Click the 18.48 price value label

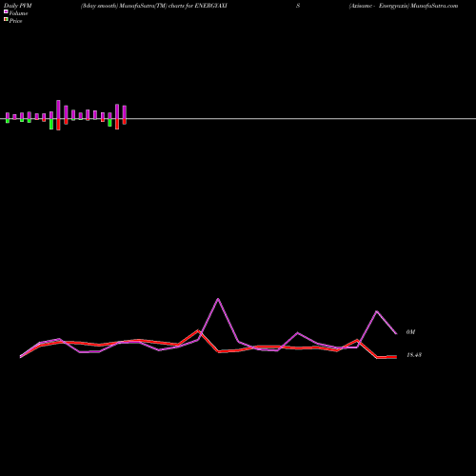click(414, 355)
